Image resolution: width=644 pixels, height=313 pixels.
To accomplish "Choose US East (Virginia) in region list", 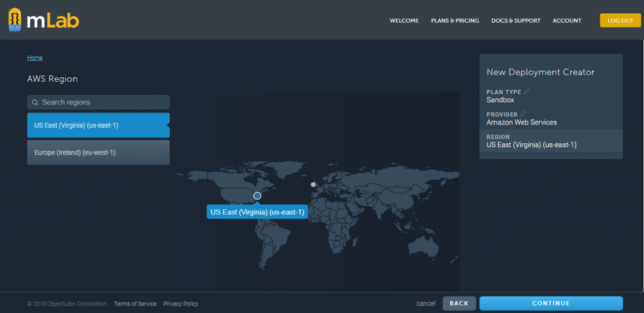I will (97, 125).
